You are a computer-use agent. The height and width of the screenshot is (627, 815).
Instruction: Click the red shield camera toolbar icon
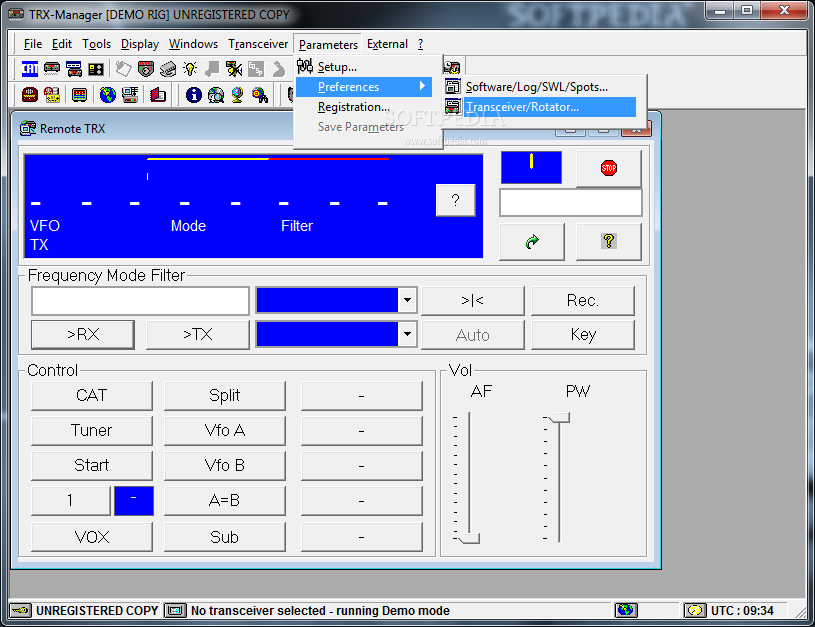click(146, 68)
